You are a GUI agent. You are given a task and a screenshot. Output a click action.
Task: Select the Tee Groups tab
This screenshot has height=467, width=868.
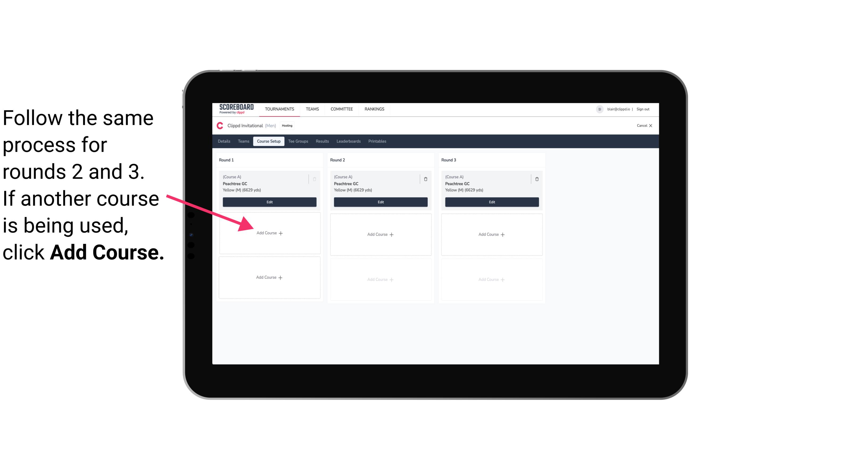(298, 142)
